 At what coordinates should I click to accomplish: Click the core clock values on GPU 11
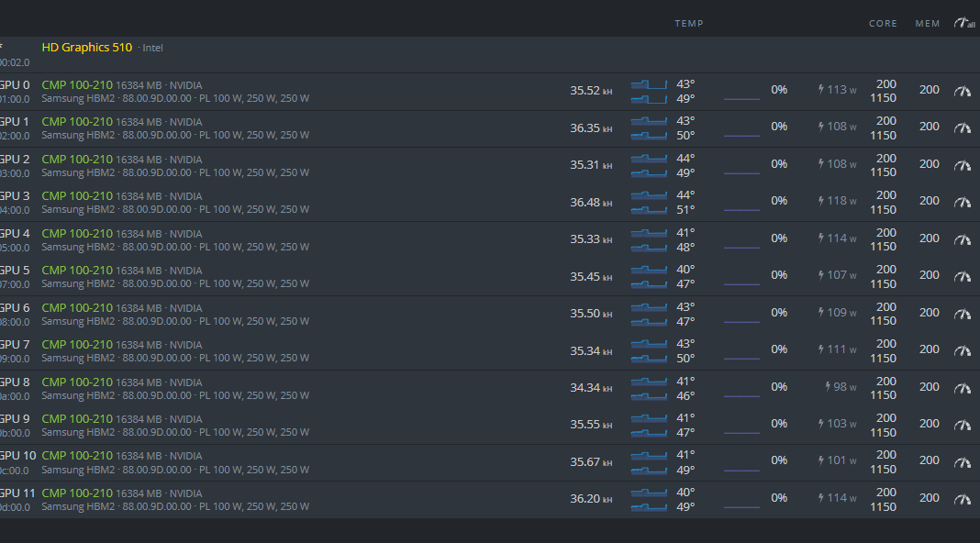pyautogui.click(x=884, y=500)
